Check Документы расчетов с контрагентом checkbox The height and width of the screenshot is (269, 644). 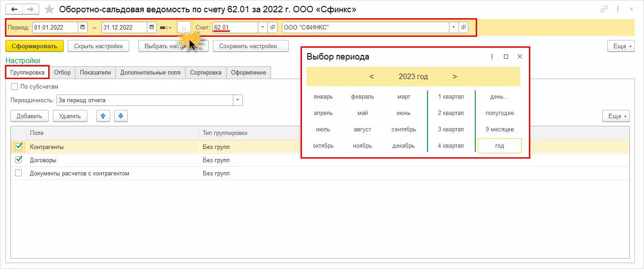(x=19, y=173)
